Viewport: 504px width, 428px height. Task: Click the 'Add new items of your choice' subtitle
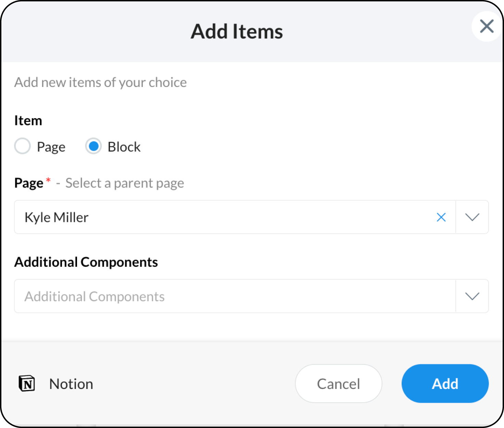100,83
